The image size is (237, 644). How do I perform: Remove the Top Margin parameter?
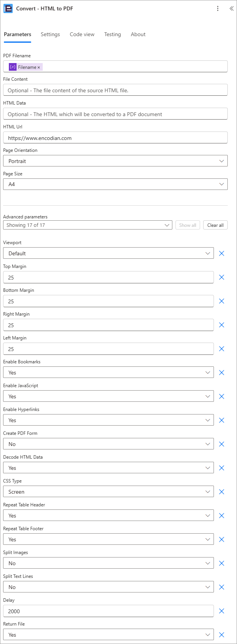[x=222, y=277]
